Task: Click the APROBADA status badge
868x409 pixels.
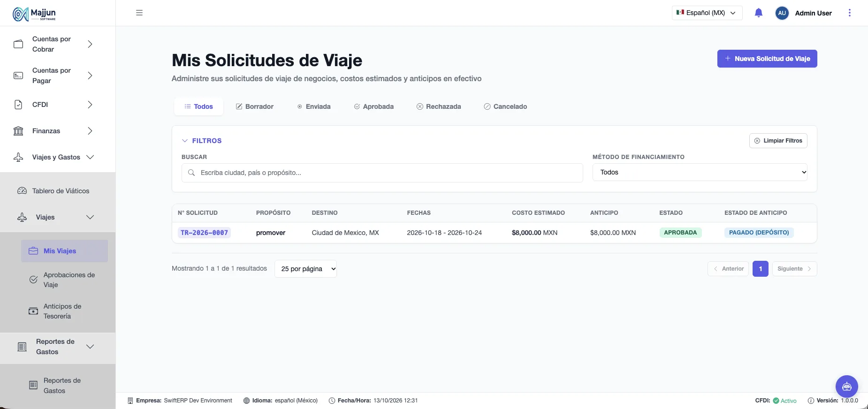Action: click(x=680, y=233)
